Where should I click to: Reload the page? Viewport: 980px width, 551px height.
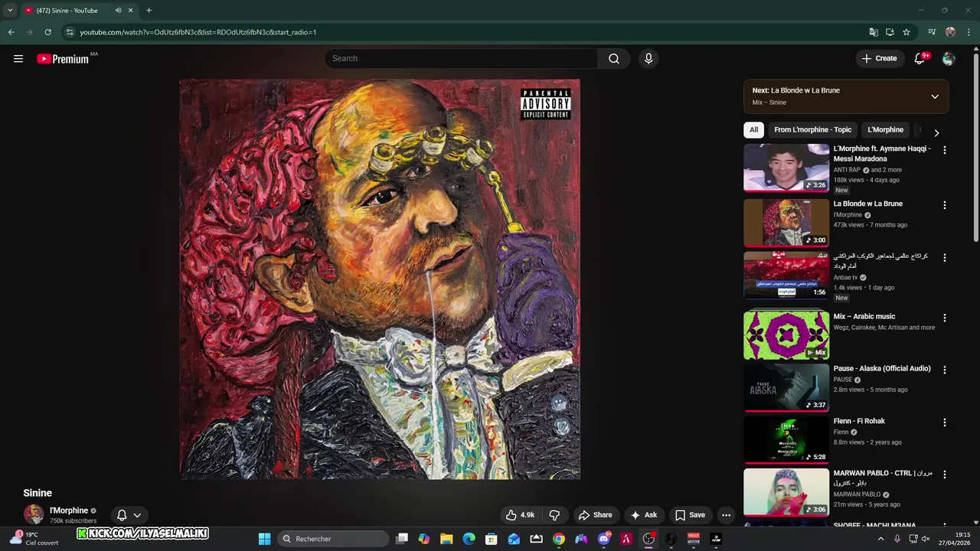click(x=47, y=32)
